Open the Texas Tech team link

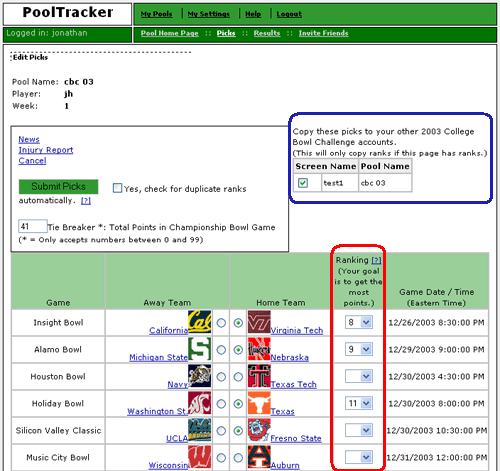(293, 384)
